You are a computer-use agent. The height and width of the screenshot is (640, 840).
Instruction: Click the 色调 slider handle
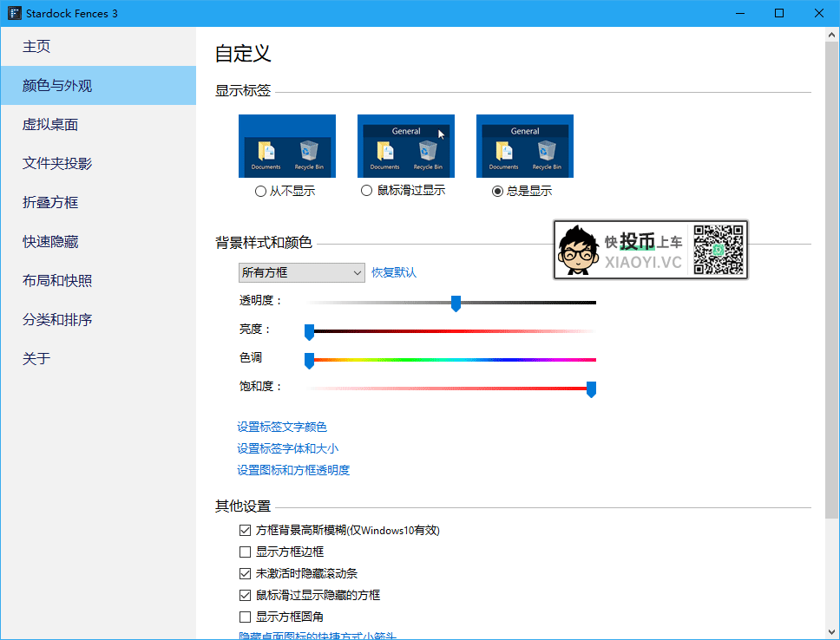tap(309, 361)
